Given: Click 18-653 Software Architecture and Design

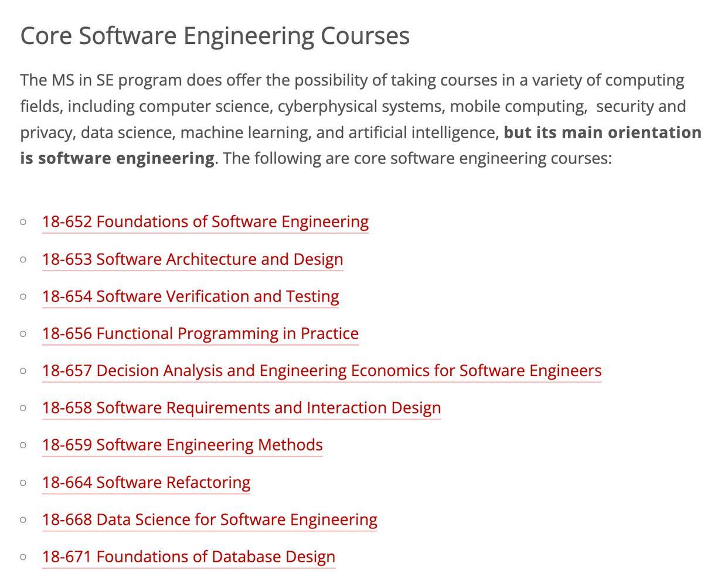Looking at the screenshot, I should 192,259.
